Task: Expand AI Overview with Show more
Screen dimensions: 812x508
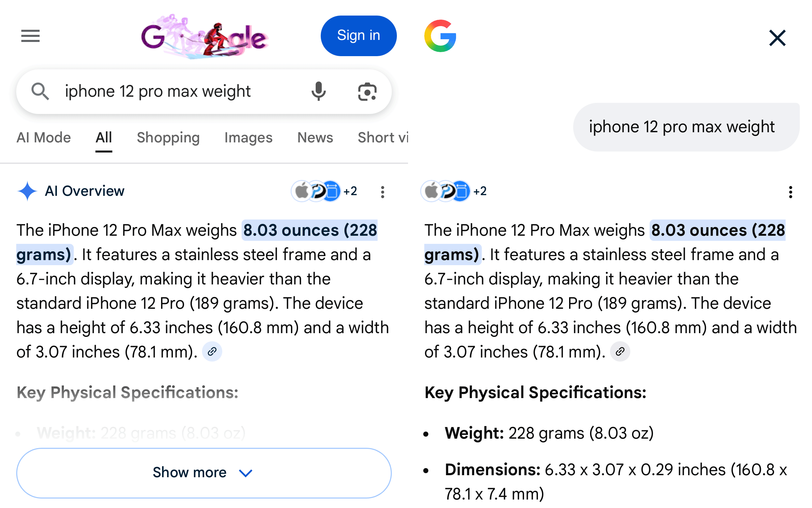Action: (204, 472)
